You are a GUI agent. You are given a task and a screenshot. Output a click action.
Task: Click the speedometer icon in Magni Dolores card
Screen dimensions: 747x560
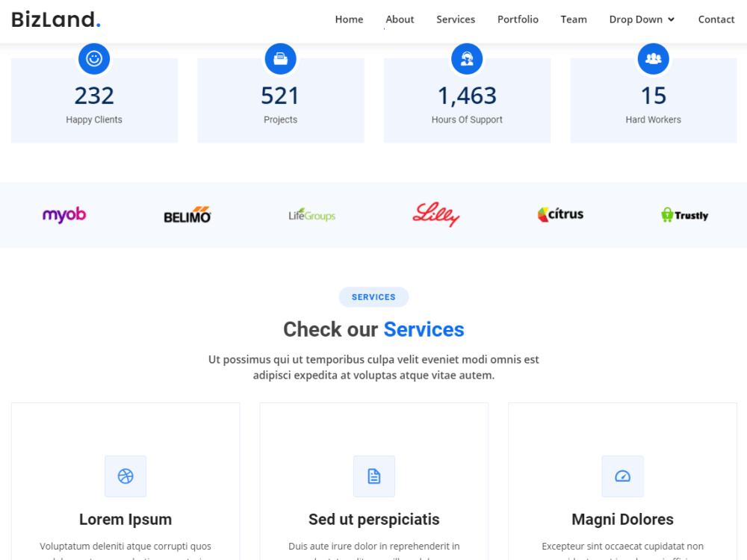coord(623,476)
